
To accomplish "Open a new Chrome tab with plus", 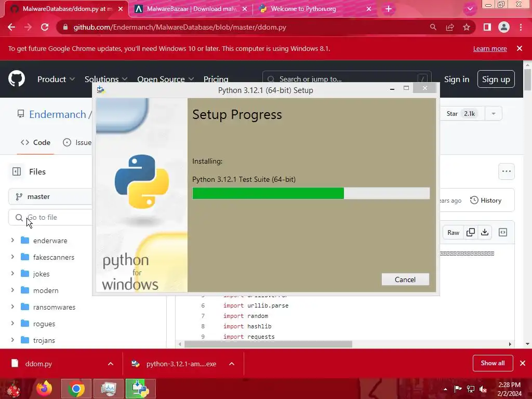I will click(389, 9).
